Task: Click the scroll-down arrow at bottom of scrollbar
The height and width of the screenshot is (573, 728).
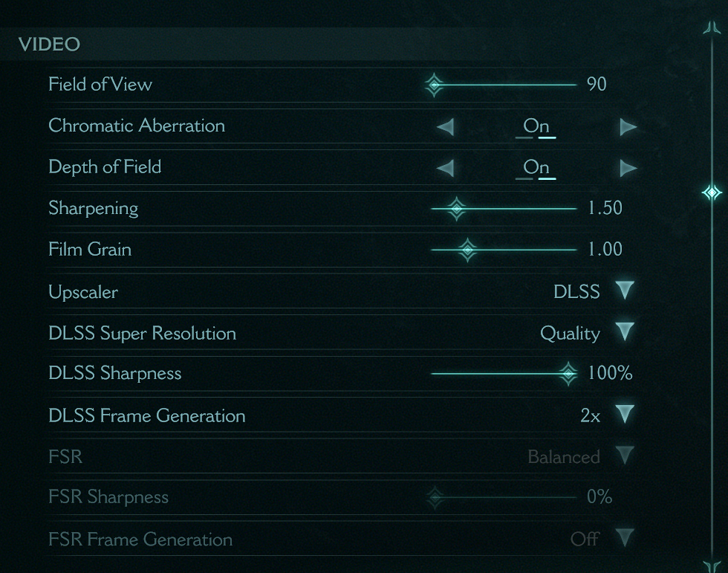Action: [712, 566]
